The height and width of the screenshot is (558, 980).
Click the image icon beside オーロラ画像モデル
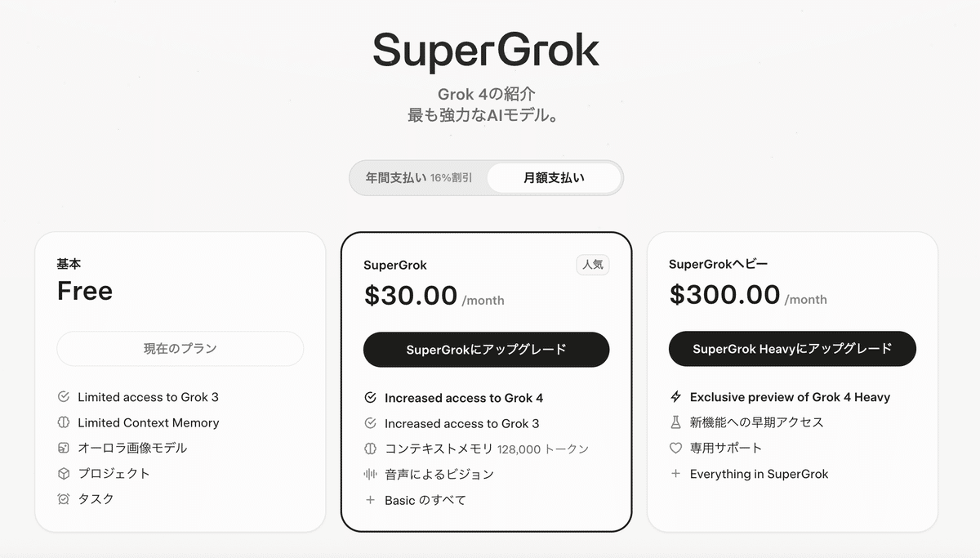[63, 448]
